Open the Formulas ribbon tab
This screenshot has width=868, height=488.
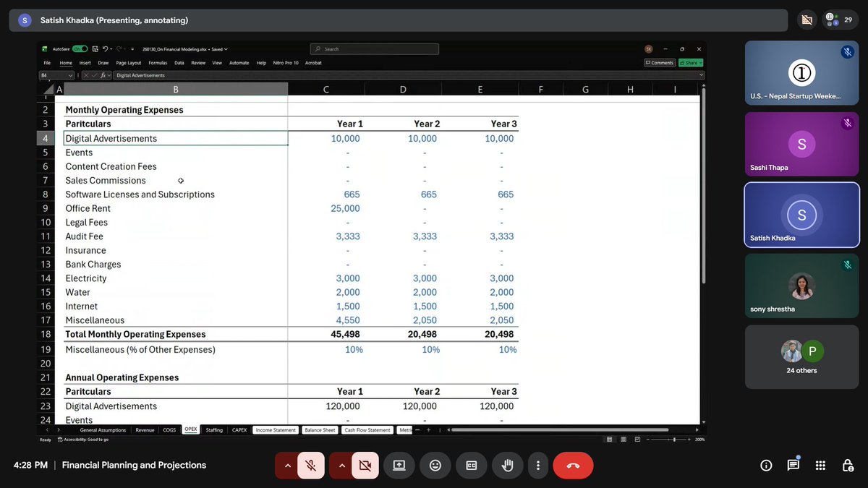click(x=158, y=63)
